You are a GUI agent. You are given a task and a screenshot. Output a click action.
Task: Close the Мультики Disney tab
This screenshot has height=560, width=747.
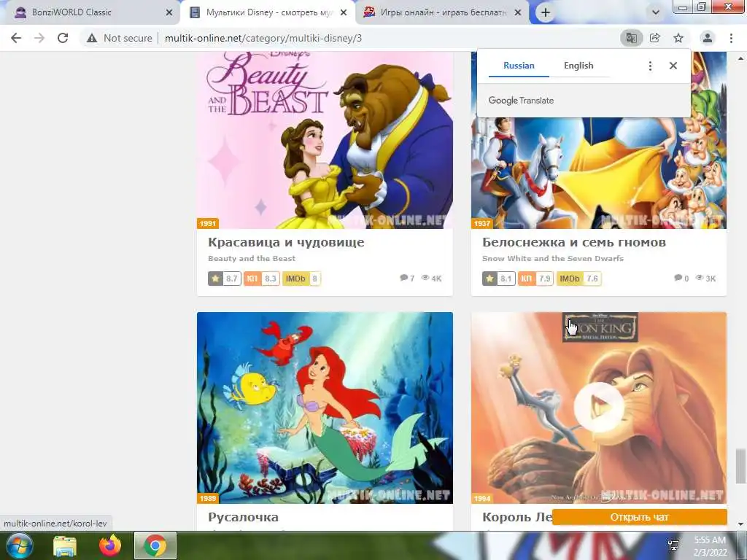[344, 12]
